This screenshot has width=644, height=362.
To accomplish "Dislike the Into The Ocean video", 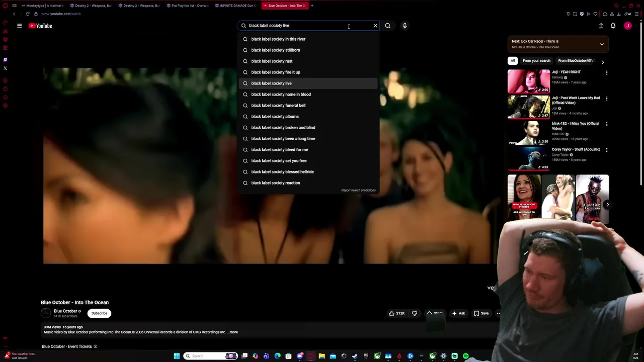I will [x=415, y=313].
